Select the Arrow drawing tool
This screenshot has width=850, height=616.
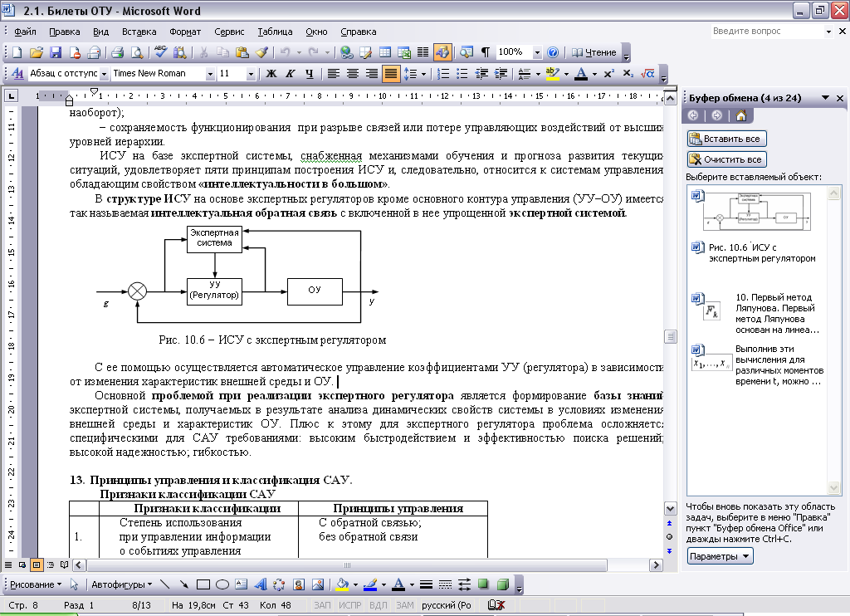(x=183, y=584)
